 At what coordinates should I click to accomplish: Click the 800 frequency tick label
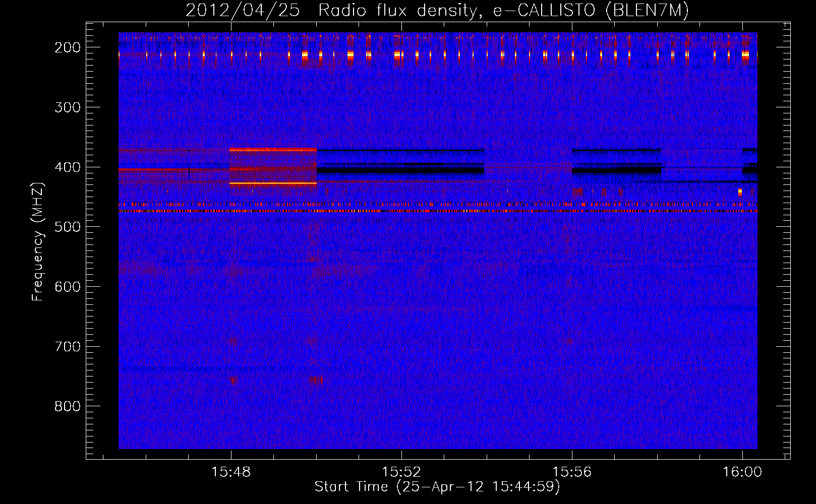(68, 406)
